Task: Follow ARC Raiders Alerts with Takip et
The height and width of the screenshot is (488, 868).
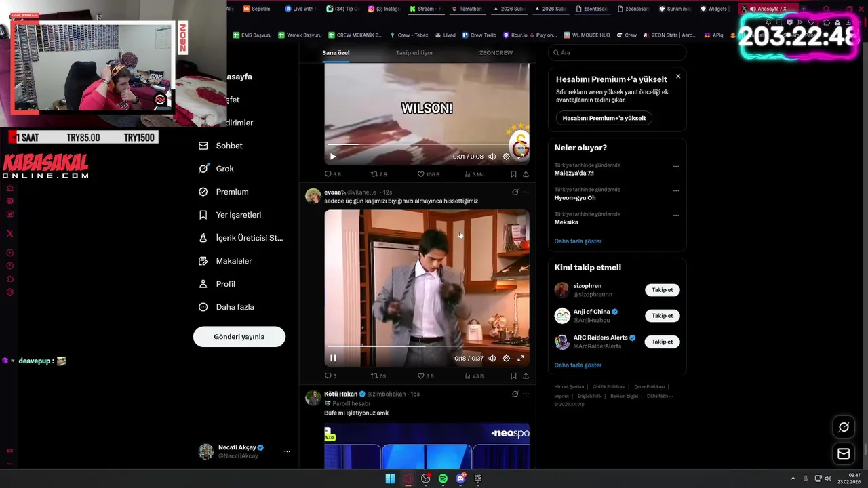Action: click(663, 342)
